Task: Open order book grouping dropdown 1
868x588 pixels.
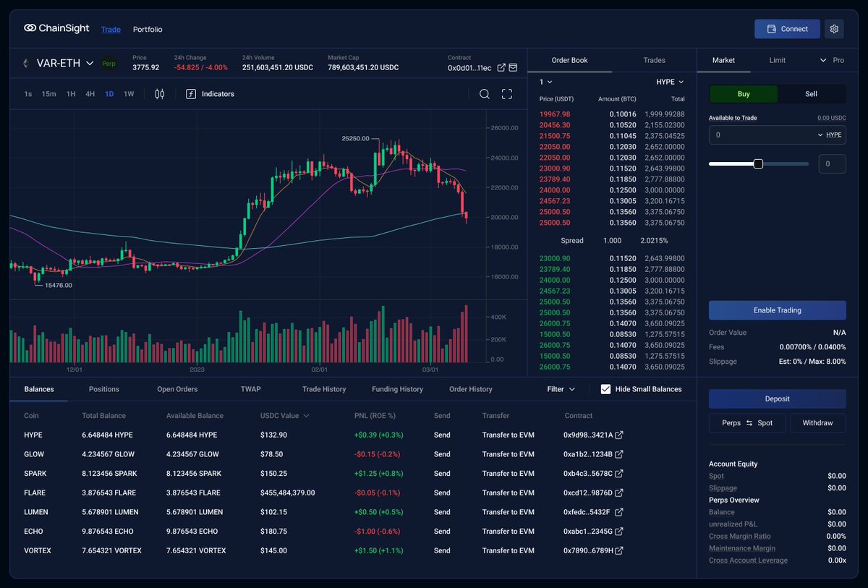Action: [545, 82]
